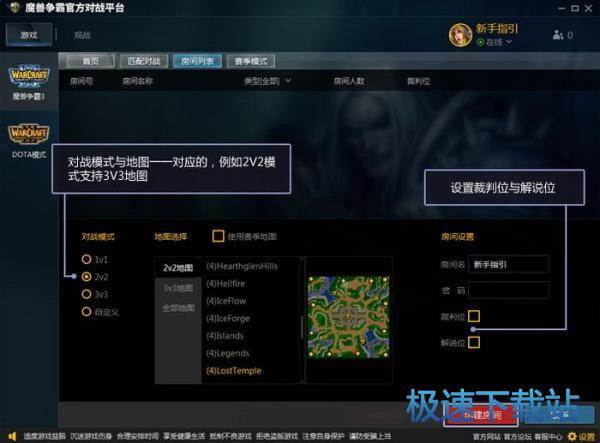Image resolution: width=600 pixels, height=443 pixels.
Task: Sort by 房间号 column header
Action: click(x=82, y=81)
